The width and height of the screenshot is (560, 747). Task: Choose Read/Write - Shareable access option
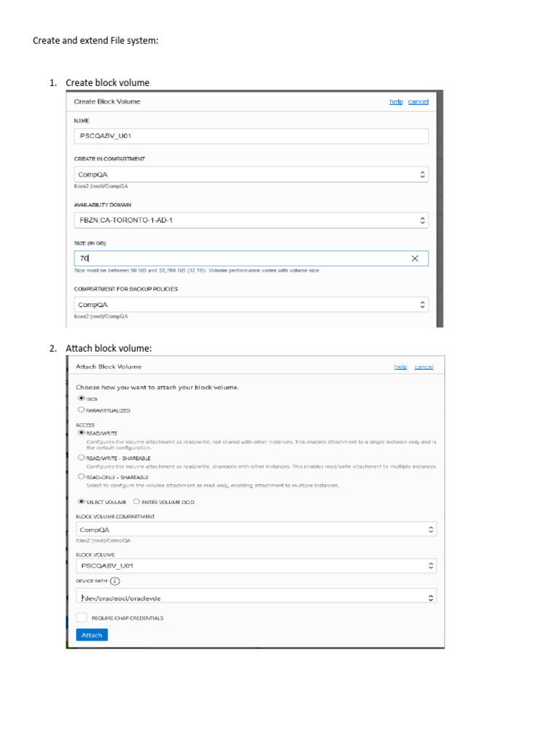pyautogui.click(x=81, y=457)
